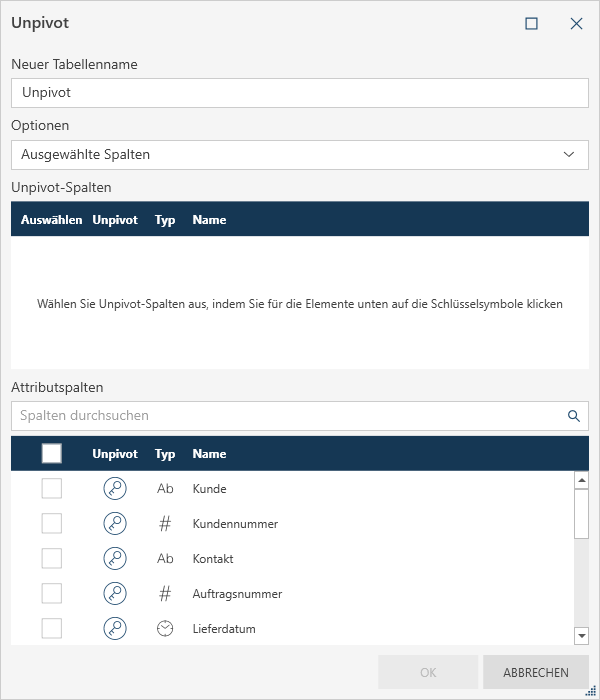600x700 pixels.
Task: Check the select-all checkbox in attribute header
Action: [52, 454]
